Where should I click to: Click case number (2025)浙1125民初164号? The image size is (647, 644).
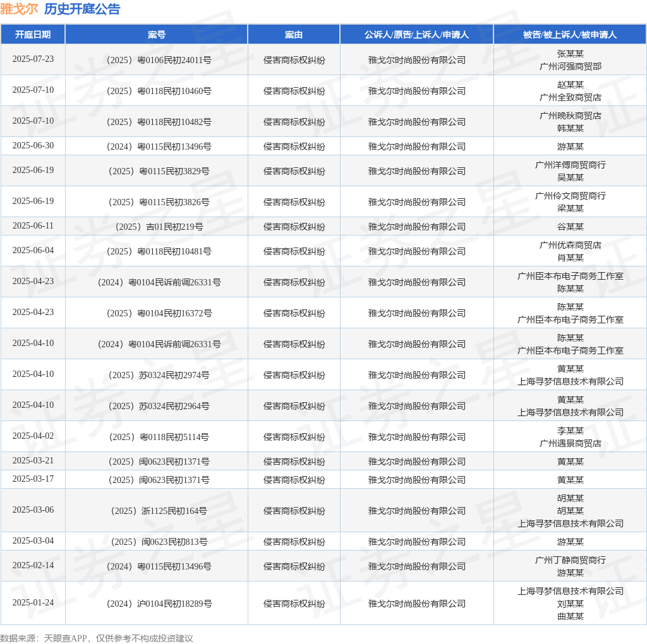tap(157, 511)
